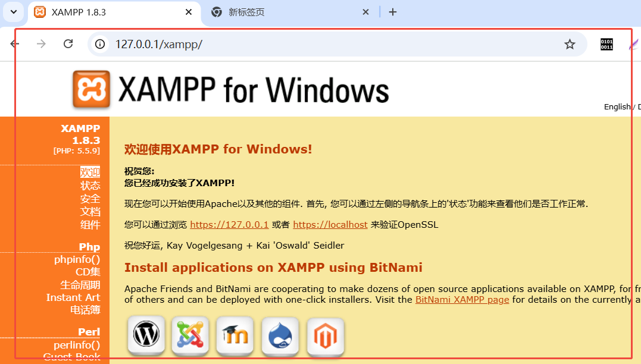The width and height of the screenshot is (641, 364).
Task: Open 状态 in the sidebar menu
Action: (x=90, y=186)
